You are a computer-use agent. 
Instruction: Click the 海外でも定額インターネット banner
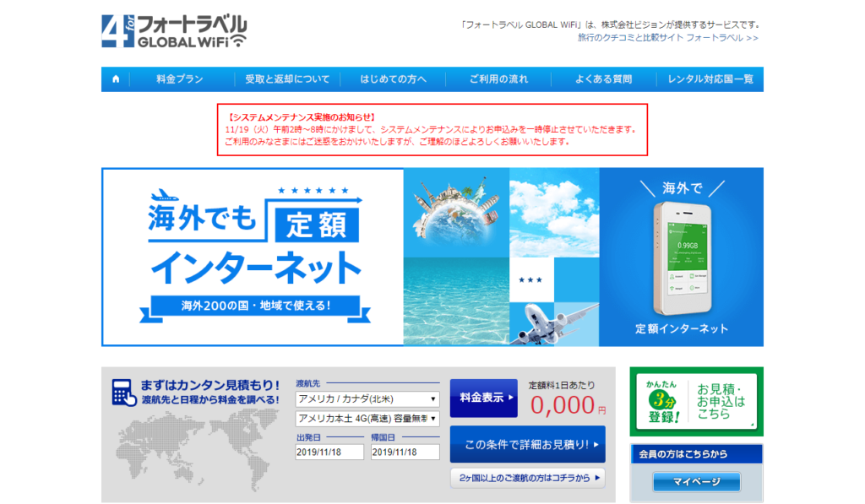253,257
